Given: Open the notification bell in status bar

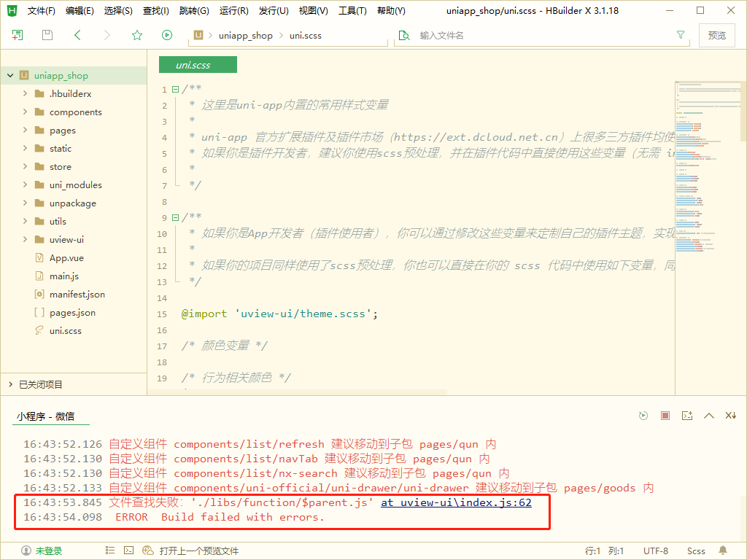Looking at the screenshot, I should tap(723, 551).
